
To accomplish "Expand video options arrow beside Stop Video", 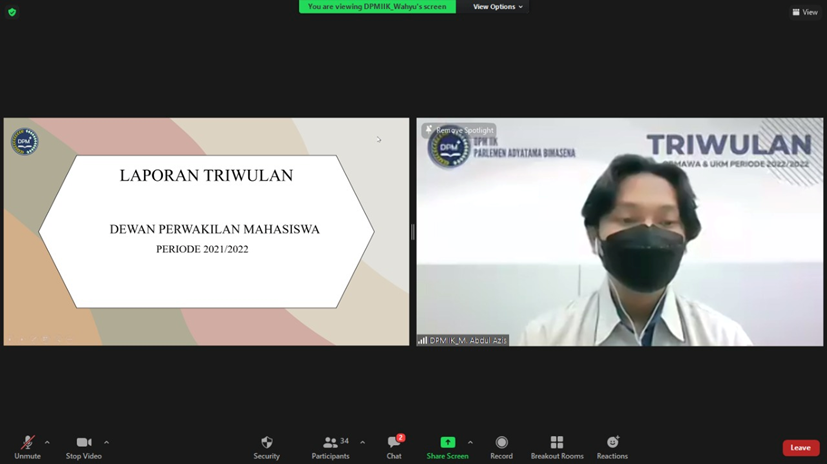I will (106, 442).
